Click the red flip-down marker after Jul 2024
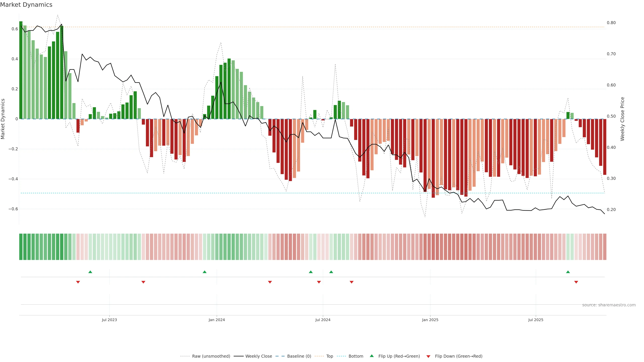 pyautogui.click(x=352, y=282)
